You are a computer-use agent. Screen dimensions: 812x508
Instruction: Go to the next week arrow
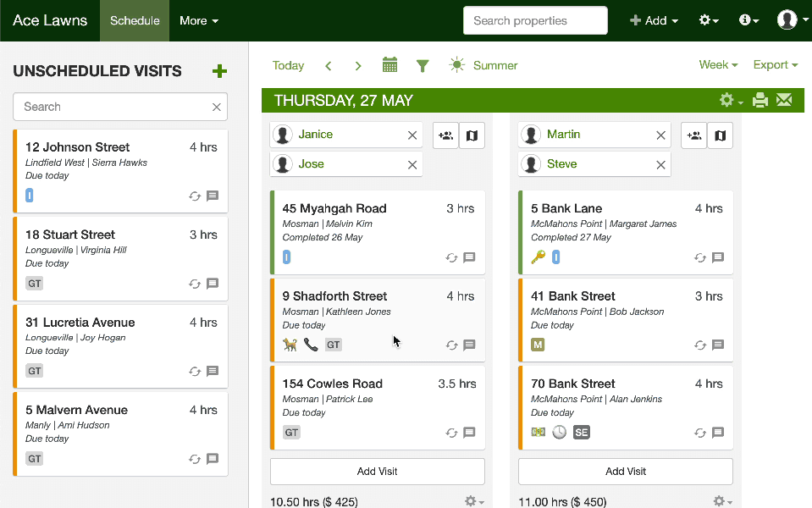point(358,65)
